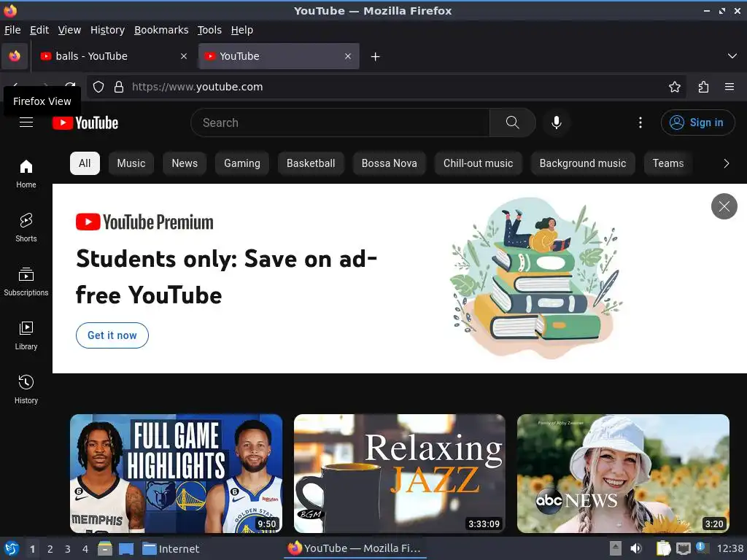Open the File menu
This screenshot has width=747, height=560.
[12, 30]
